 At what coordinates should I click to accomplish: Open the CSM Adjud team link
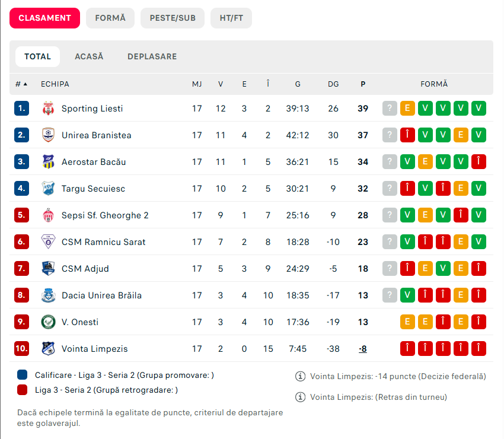pyautogui.click(x=85, y=269)
